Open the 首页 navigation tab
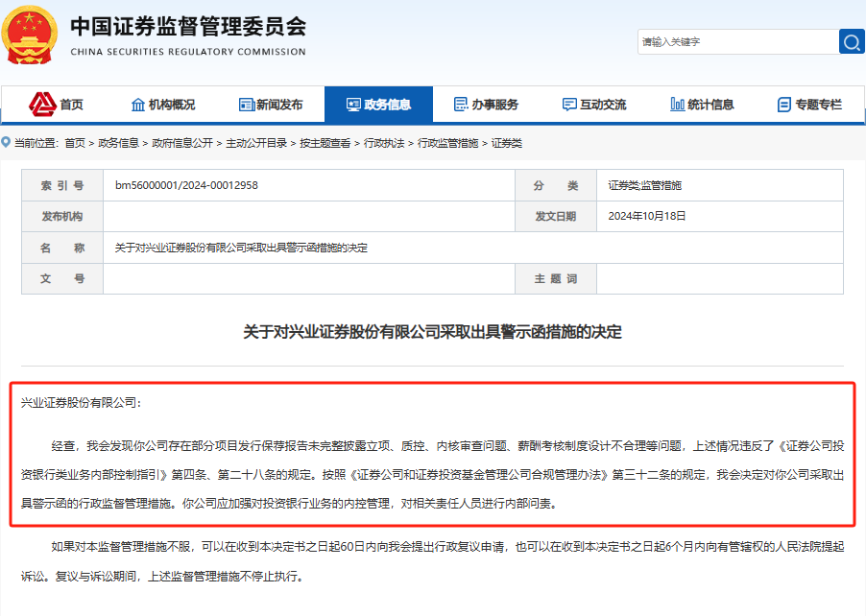The height and width of the screenshot is (616, 866). tap(56, 105)
